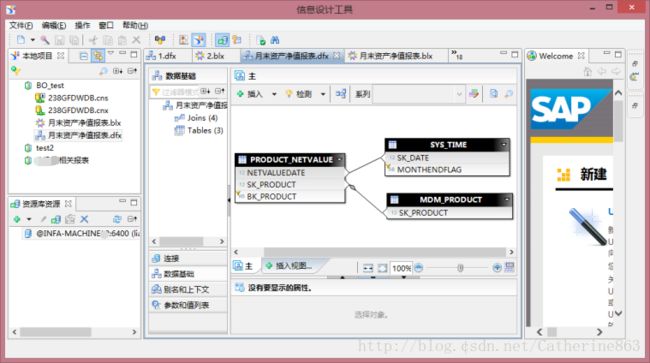The height and width of the screenshot is (363, 650).
Task: Click the refresh icon in repository resources
Action: (117, 219)
